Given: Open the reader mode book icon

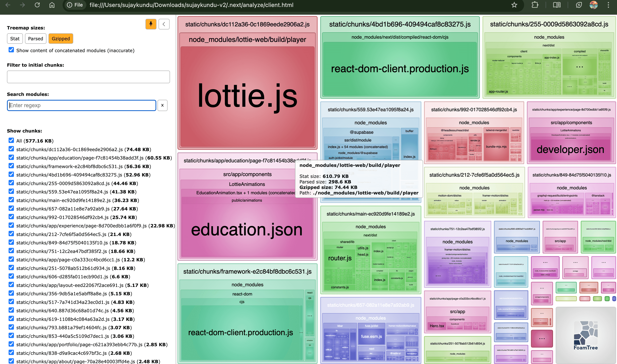Looking at the screenshot, I should (557, 5).
